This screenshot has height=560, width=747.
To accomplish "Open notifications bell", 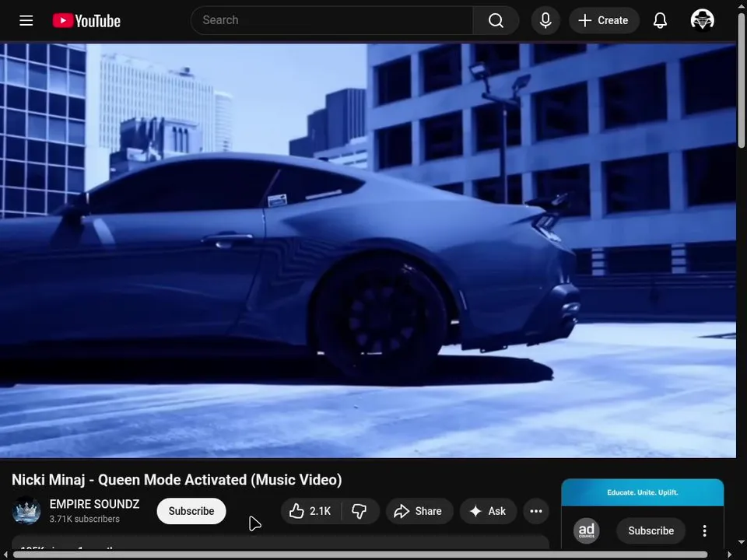I will pyautogui.click(x=660, y=20).
